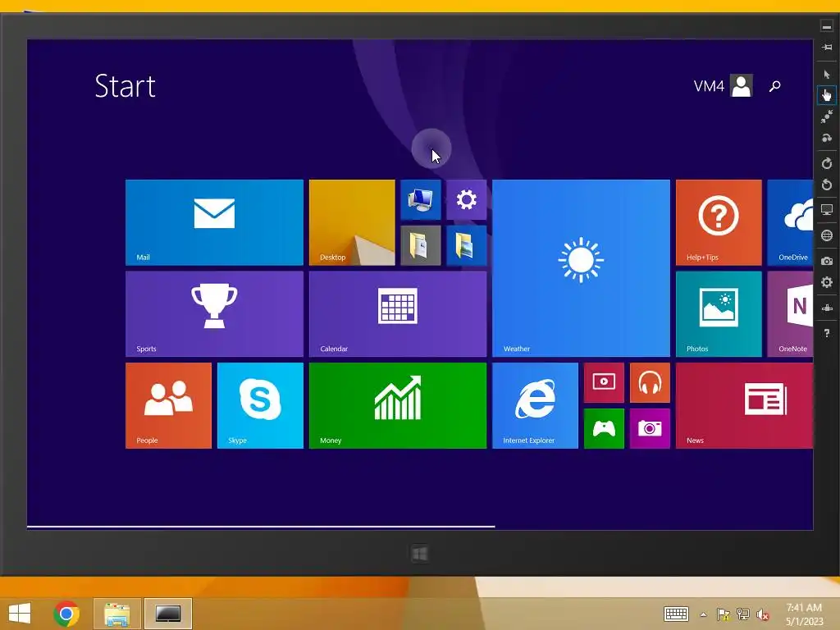Select mouse mode in simulator toolbar

point(827,74)
